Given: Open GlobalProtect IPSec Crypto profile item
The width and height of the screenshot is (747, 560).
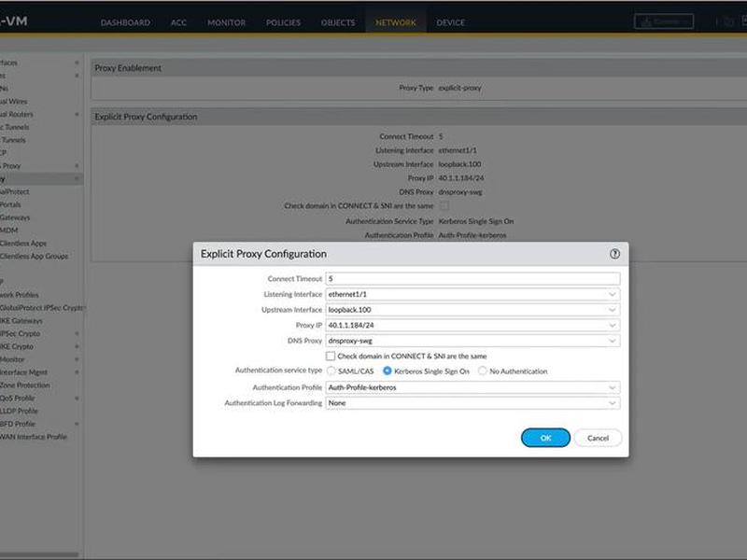Looking at the screenshot, I should coord(42,308).
